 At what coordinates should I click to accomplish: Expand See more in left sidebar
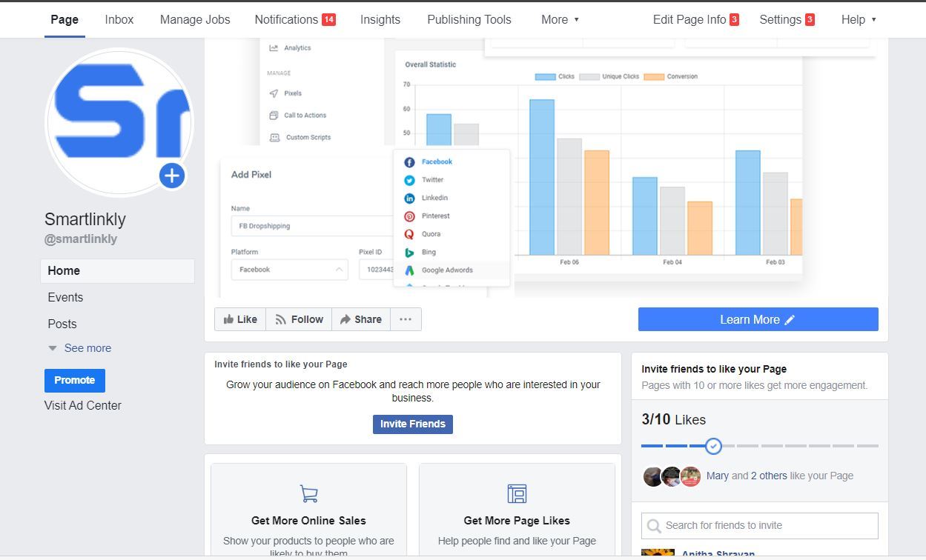[x=80, y=348]
